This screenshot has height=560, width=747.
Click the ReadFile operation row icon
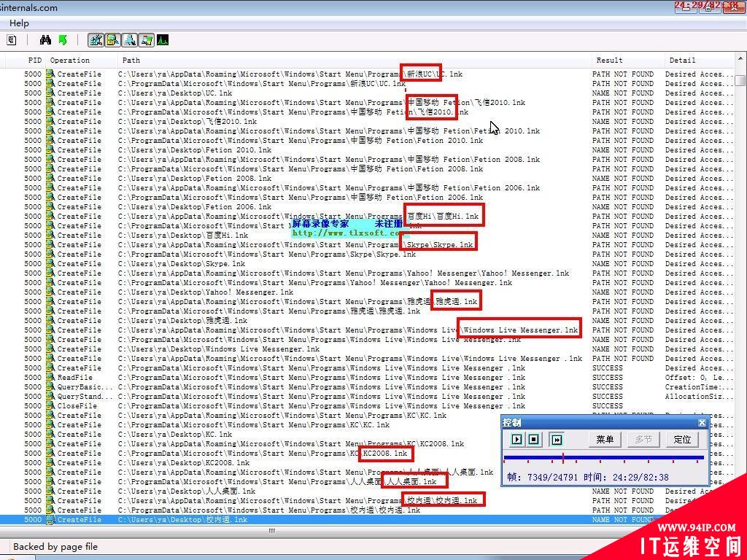pos(50,377)
